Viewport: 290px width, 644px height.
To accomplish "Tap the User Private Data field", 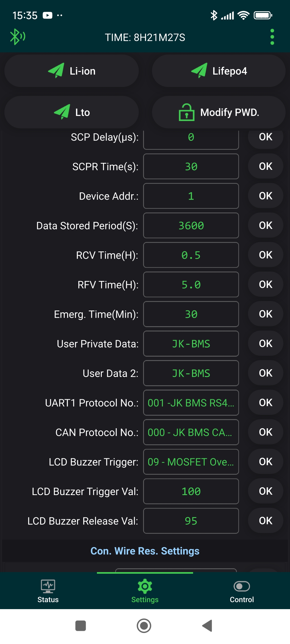I will click(x=191, y=344).
